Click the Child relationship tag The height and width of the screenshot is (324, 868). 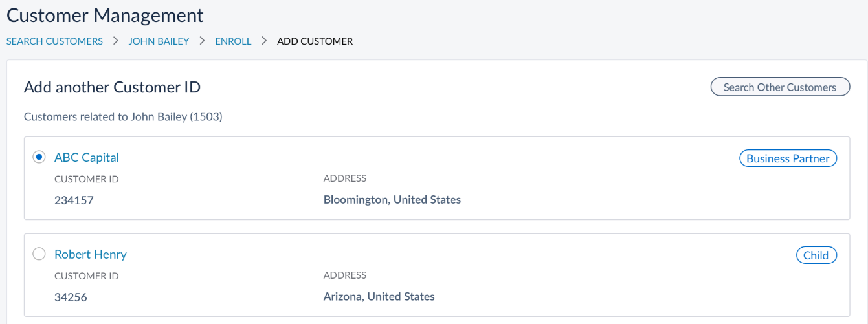[816, 255]
